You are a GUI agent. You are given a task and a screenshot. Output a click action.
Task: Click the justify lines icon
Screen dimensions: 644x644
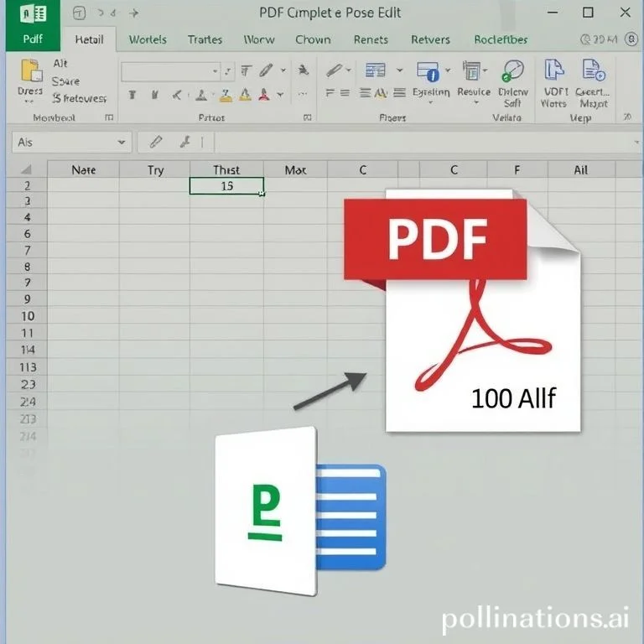pyautogui.click(x=400, y=93)
